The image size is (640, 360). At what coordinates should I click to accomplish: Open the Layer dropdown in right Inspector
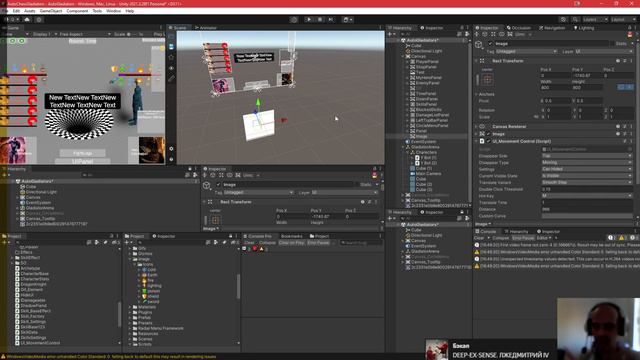pyautogui.click(x=604, y=52)
